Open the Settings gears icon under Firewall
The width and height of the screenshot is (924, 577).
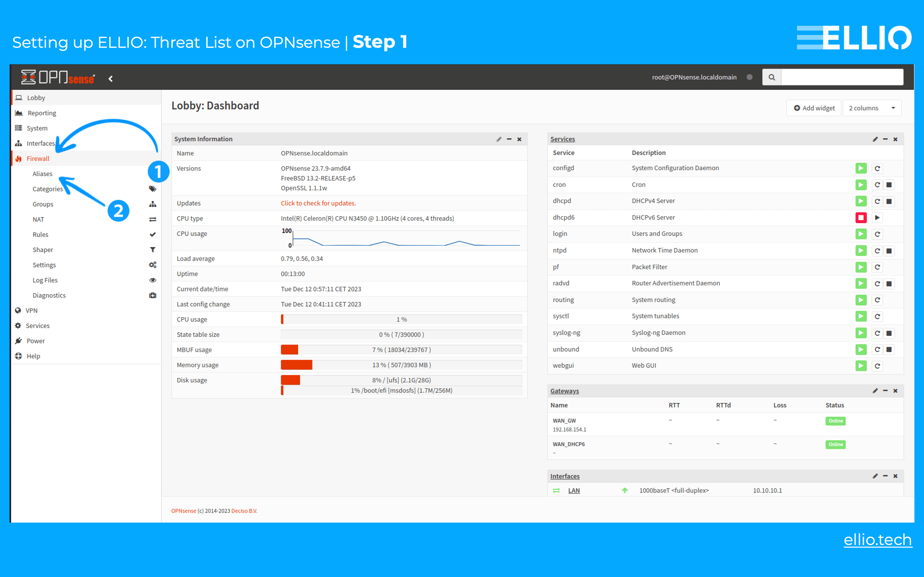point(153,264)
